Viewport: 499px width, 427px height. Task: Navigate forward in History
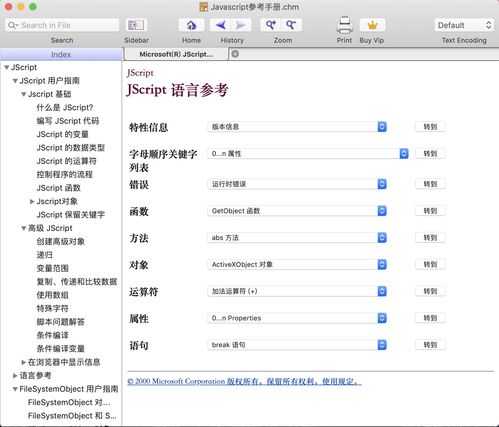pyautogui.click(x=241, y=25)
